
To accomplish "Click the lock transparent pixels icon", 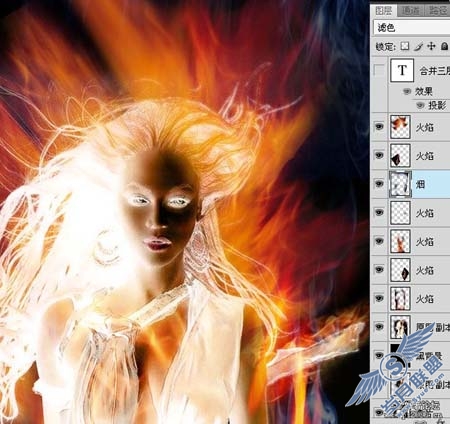I will 405,46.
